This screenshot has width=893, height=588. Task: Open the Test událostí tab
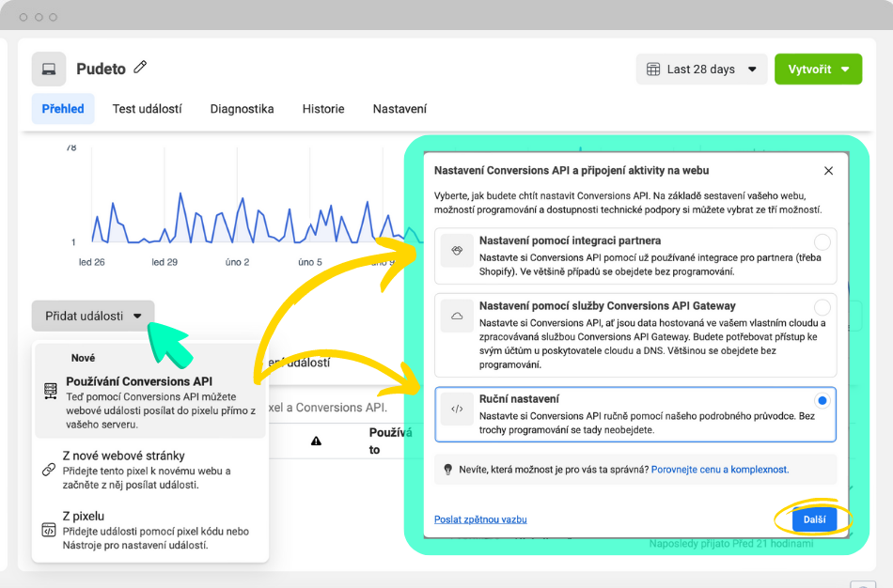[147, 109]
